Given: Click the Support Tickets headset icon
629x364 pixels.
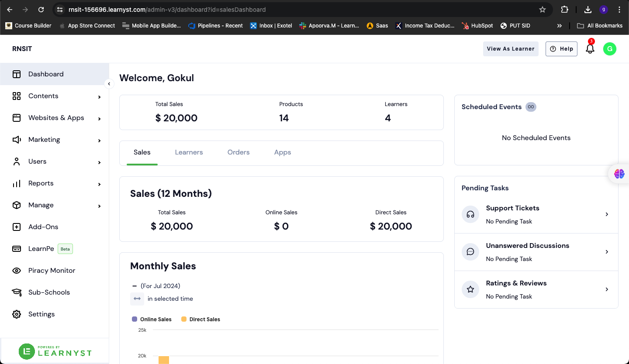Looking at the screenshot, I should coord(470,214).
